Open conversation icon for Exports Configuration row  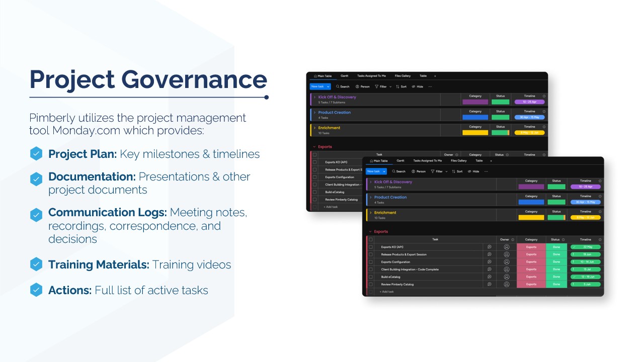click(x=490, y=262)
